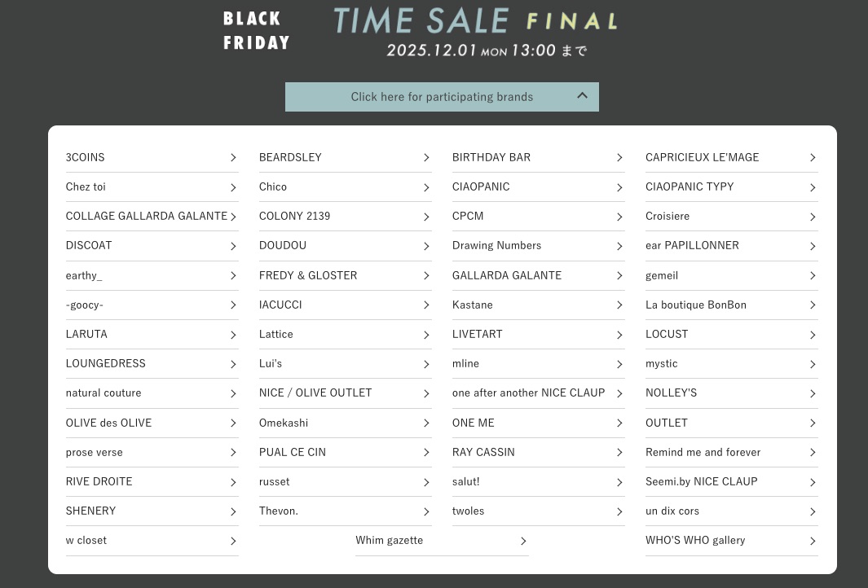The image size is (868, 588).
Task: Open the GALLARDA GALANTE brand page
Action: click(x=507, y=275)
